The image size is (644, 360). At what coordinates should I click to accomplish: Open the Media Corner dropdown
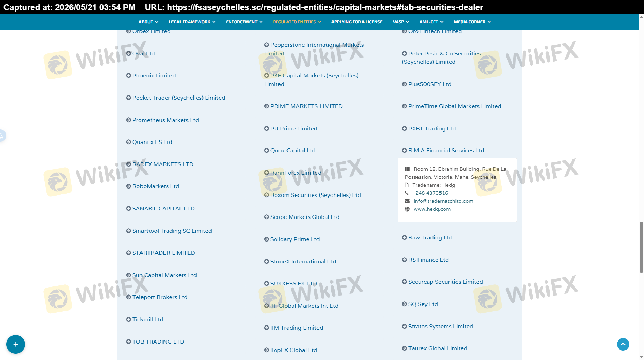[x=472, y=22]
